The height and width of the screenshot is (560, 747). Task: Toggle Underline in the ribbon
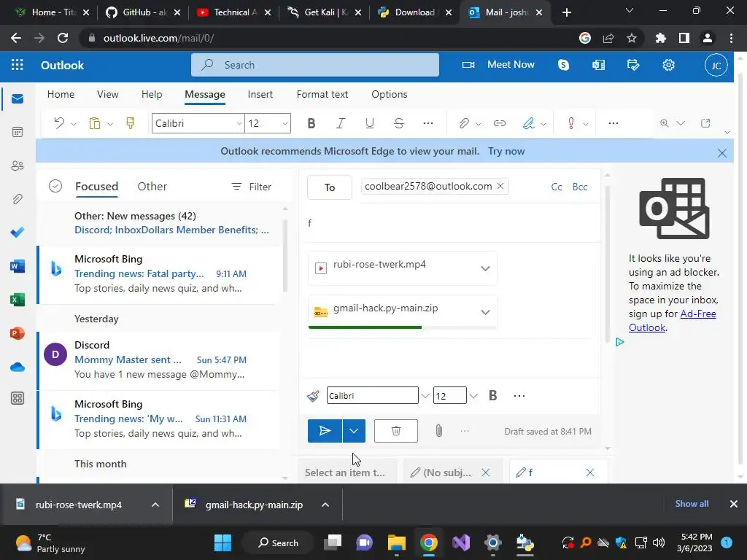click(x=369, y=123)
